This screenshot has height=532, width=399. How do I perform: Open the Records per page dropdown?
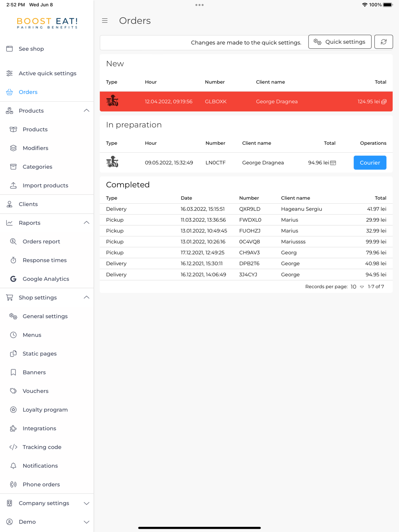(x=357, y=287)
